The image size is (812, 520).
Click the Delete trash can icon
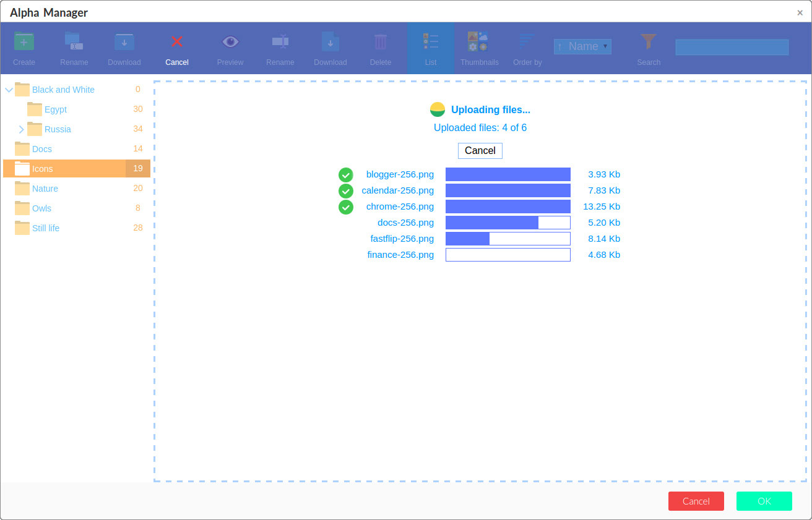click(380, 42)
